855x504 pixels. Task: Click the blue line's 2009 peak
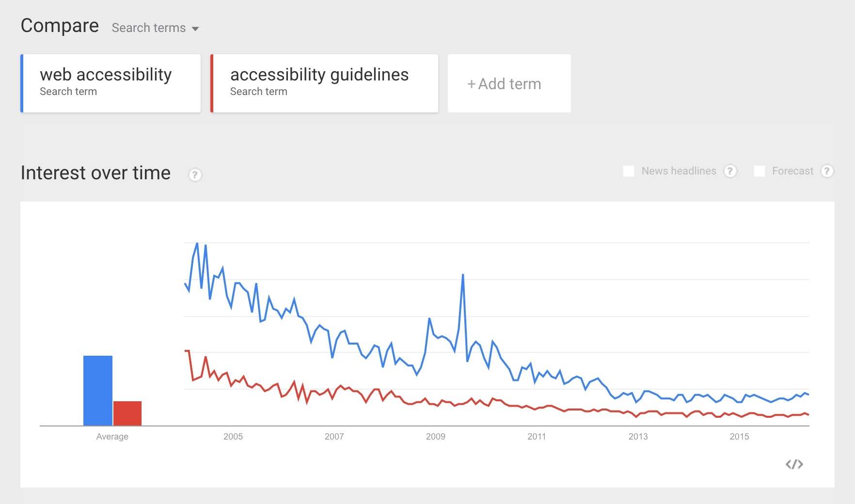pos(463,275)
